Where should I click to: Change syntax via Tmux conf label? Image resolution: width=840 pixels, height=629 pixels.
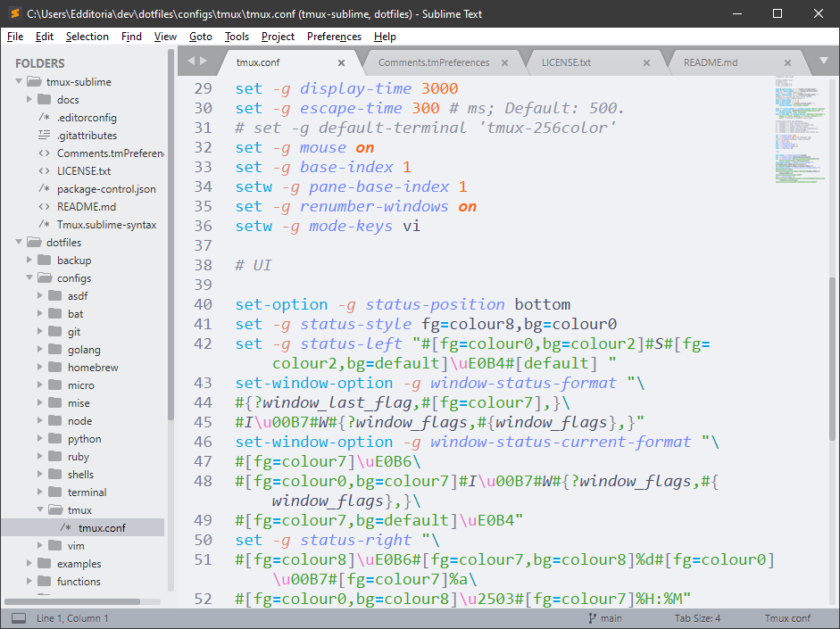click(x=787, y=618)
